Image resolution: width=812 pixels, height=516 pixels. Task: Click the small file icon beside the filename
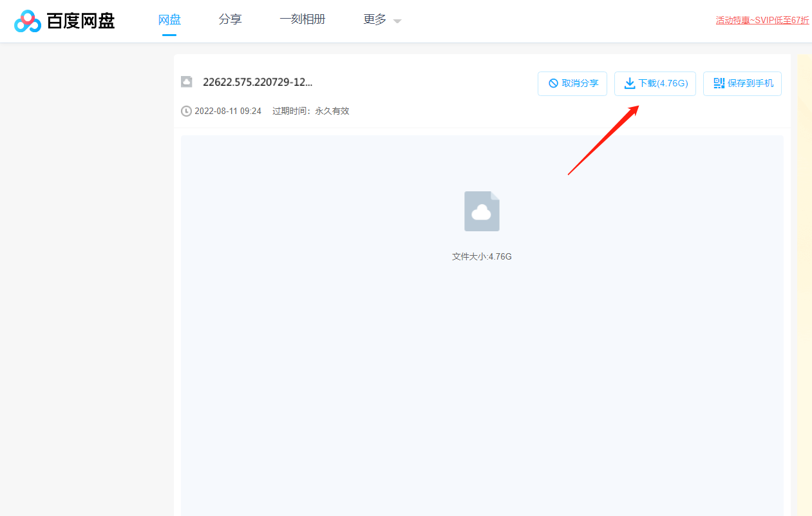(x=187, y=82)
